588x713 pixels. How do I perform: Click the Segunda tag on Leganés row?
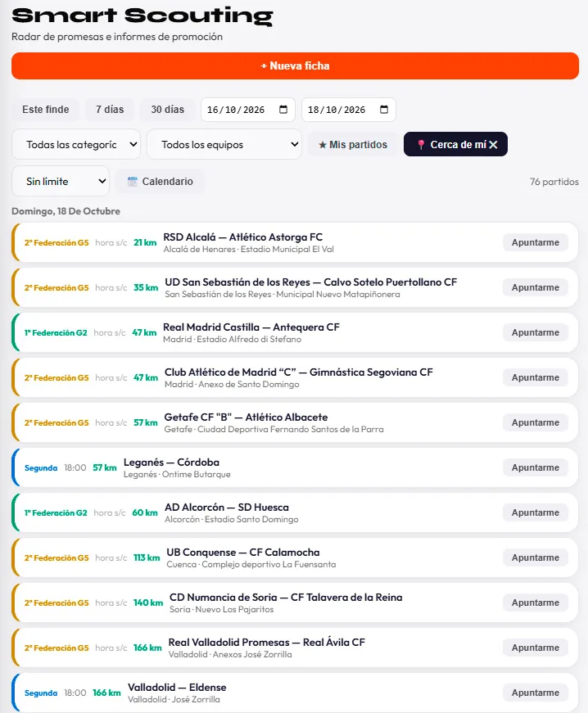(41, 468)
